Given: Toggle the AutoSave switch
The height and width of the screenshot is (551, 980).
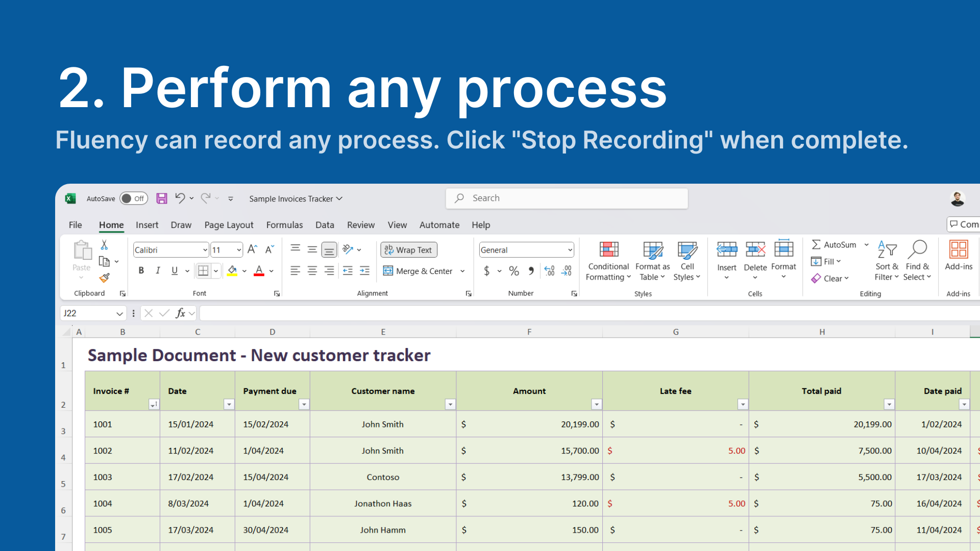Looking at the screenshot, I should coord(133,198).
